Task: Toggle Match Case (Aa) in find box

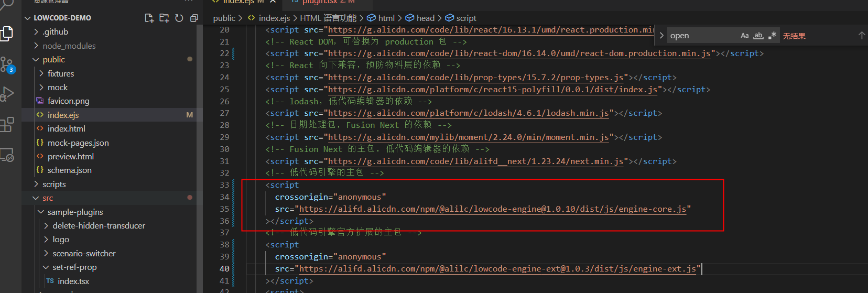Action: pos(744,36)
